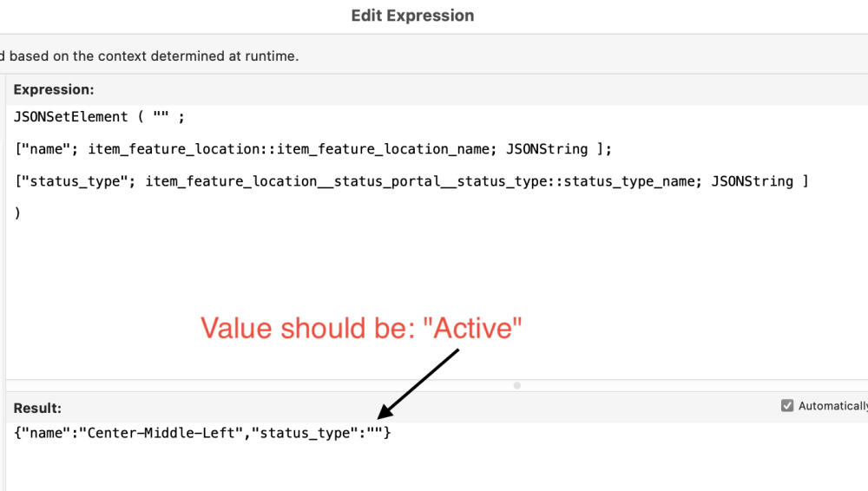The height and width of the screenshot is (491, 868).
Task: Click the closing parenthesis of the expression
Action: [17, 213]
